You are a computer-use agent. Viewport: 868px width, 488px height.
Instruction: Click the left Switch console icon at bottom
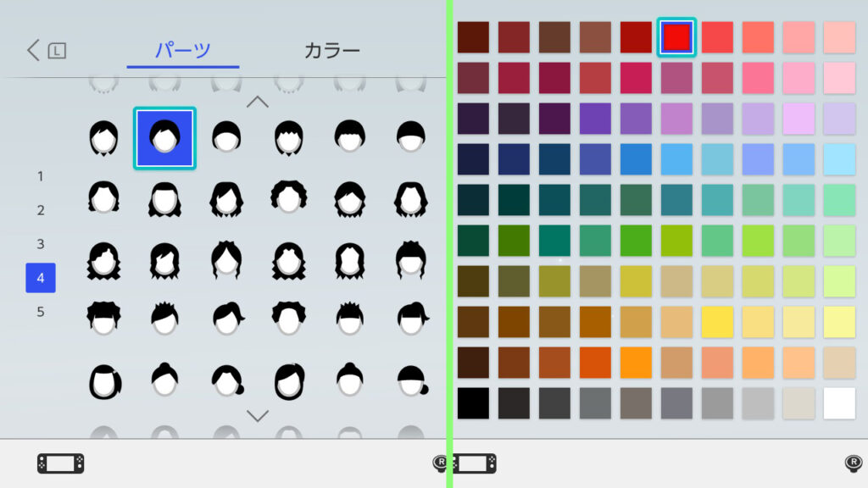[61, 463]
